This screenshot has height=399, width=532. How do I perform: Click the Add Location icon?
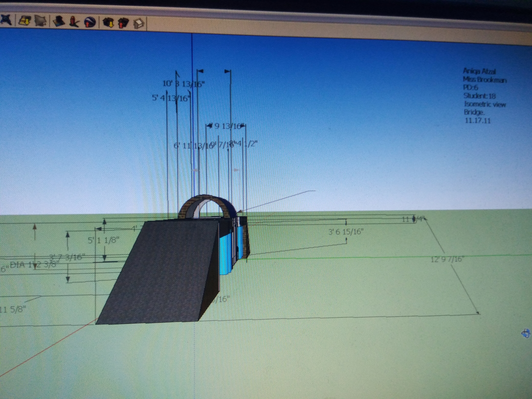point(25,21)
